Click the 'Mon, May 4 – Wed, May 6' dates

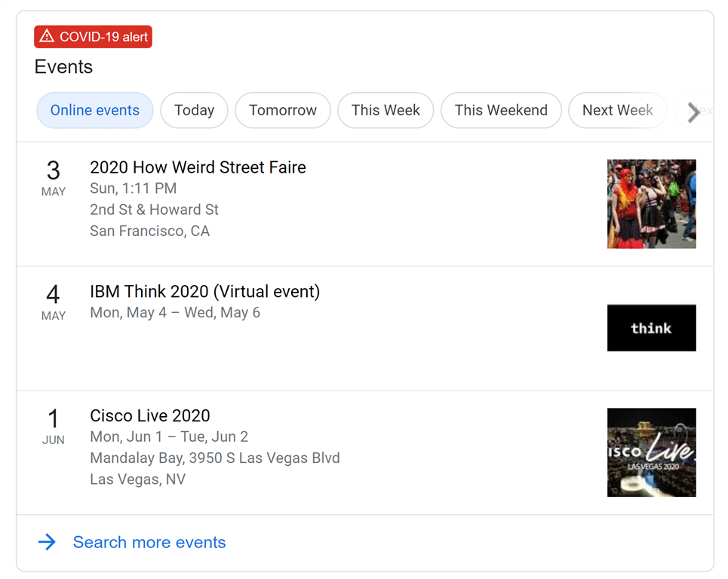coord(175,313)
